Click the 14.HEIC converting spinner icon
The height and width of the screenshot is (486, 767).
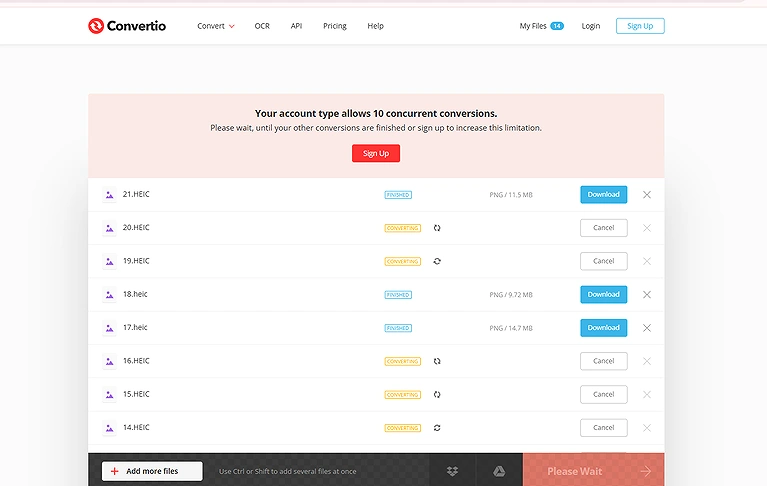pos(437,427)
